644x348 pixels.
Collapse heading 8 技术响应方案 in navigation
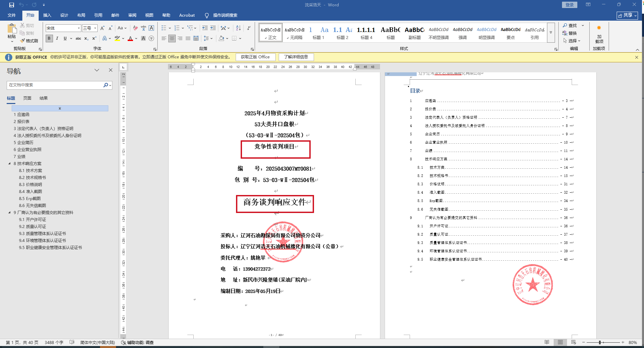[9, 164]
